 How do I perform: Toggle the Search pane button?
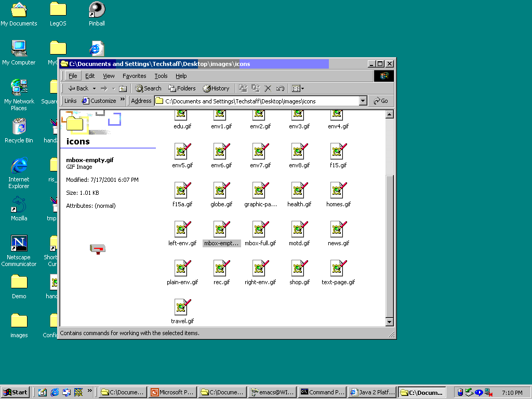click(149, 88)
